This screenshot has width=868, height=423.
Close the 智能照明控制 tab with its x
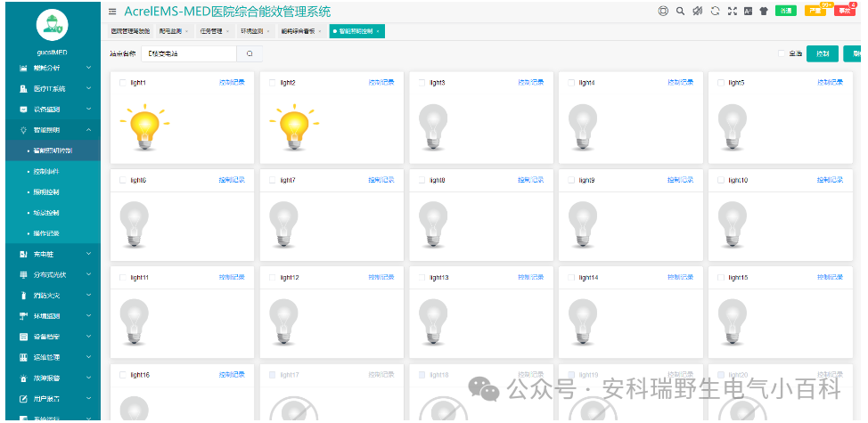pos(378,31)
